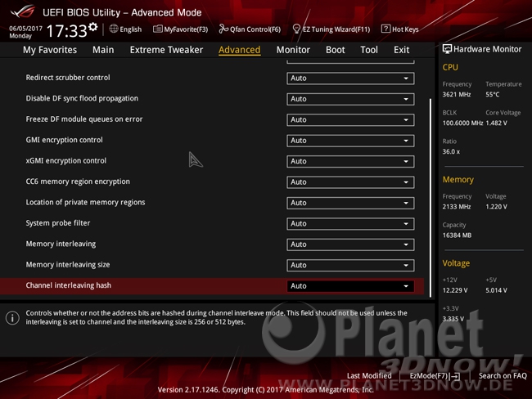Click Last Modified button
The image size is (532, 399).
tap(369, 375)
